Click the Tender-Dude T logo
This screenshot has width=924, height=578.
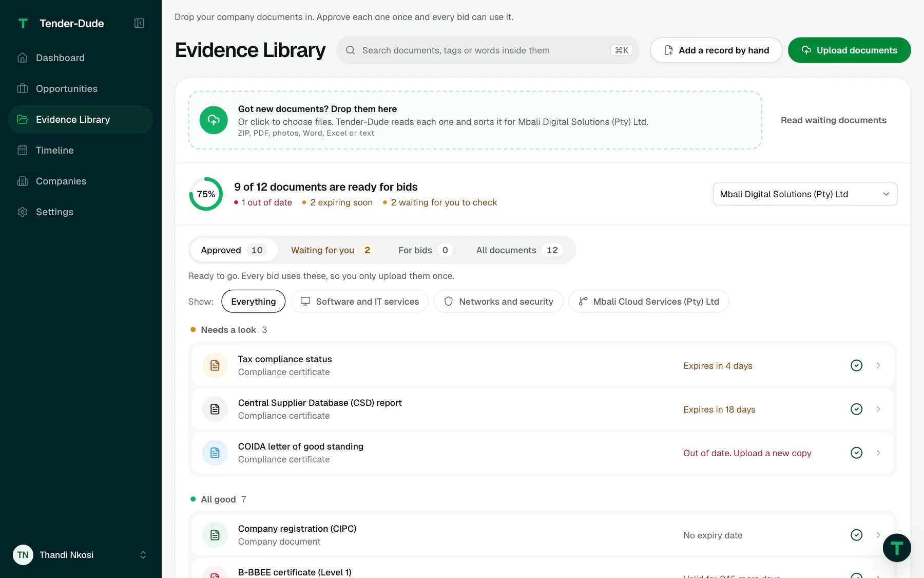point(23,23)
